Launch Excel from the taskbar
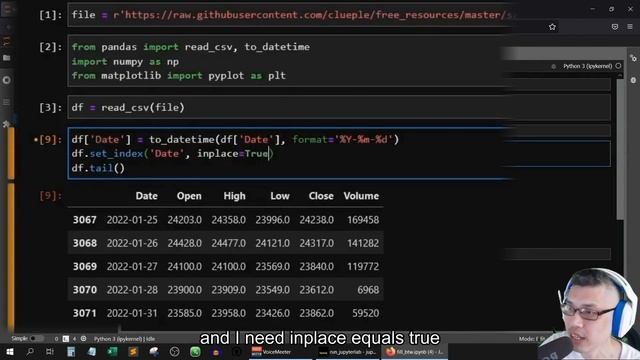 point(113,351)
